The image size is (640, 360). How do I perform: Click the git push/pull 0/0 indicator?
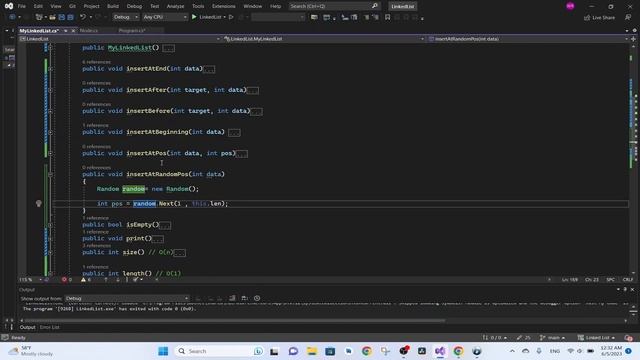click(x=495, y=338)
